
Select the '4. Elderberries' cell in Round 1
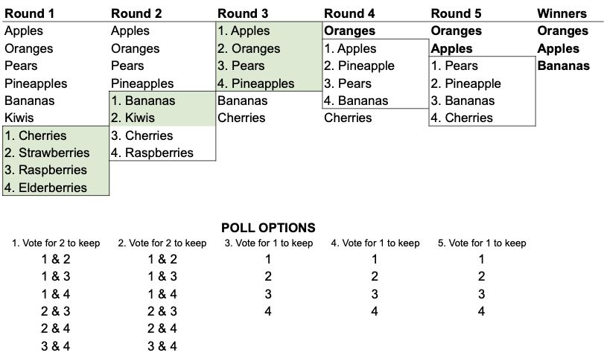click(x=56, y=188)
